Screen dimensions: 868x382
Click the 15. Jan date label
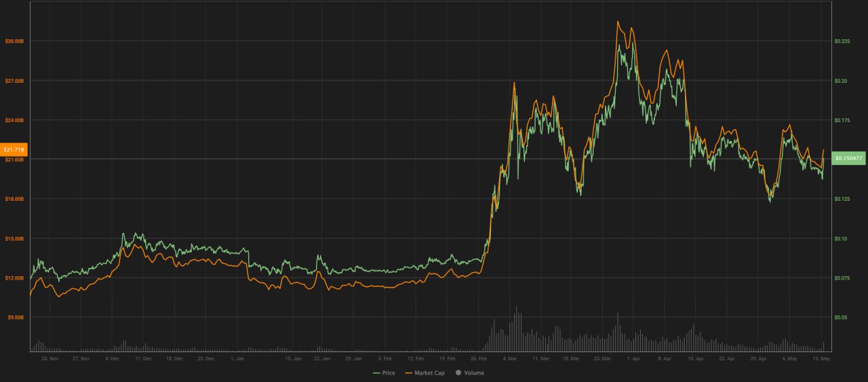pos(293,358)
